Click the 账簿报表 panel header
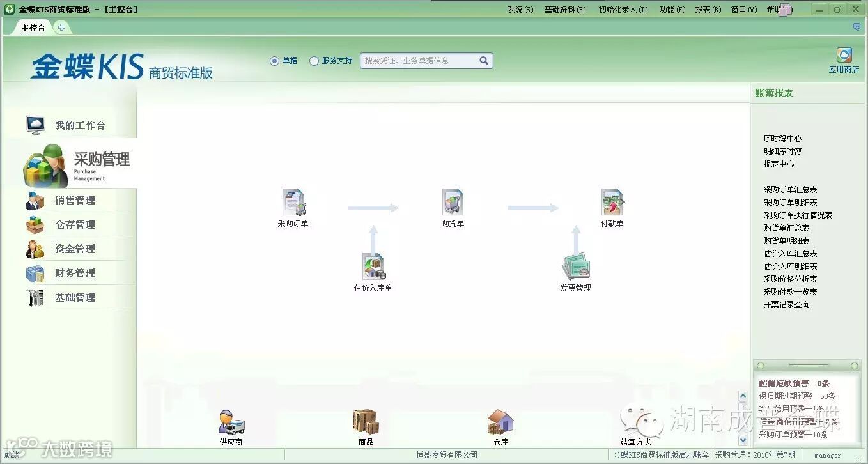 tap(774, 93)
